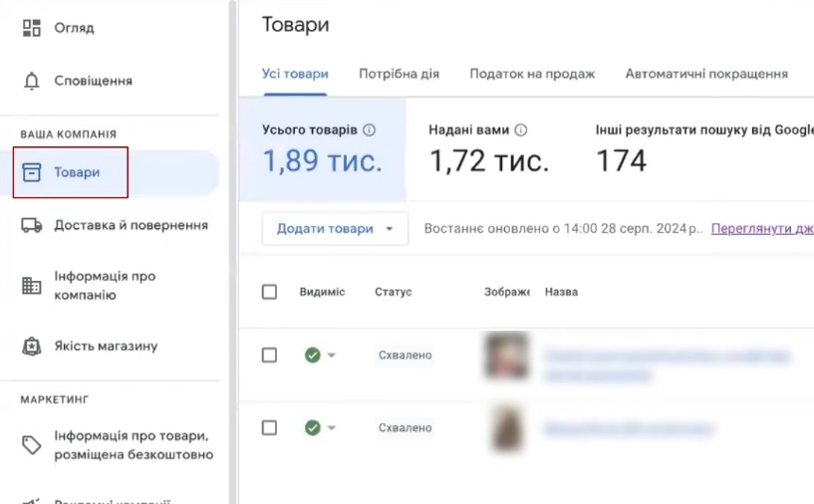This screenshot has width=814, height=504.
Task: Check the first product row checkbox
Action: tap(269, 356)
